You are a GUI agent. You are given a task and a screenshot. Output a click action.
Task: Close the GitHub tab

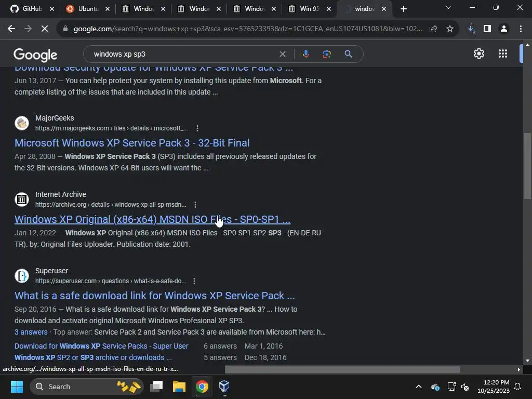click(x=52, y=9)
